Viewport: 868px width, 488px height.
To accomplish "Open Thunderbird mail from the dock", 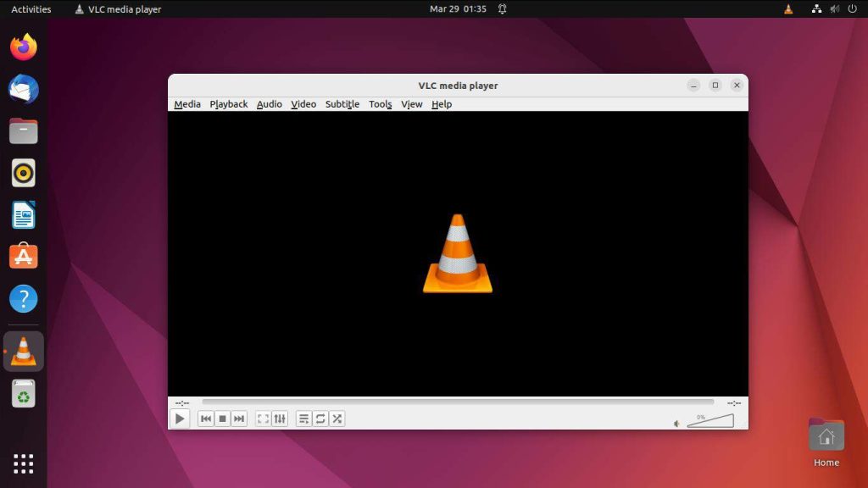I will (23, 89).
